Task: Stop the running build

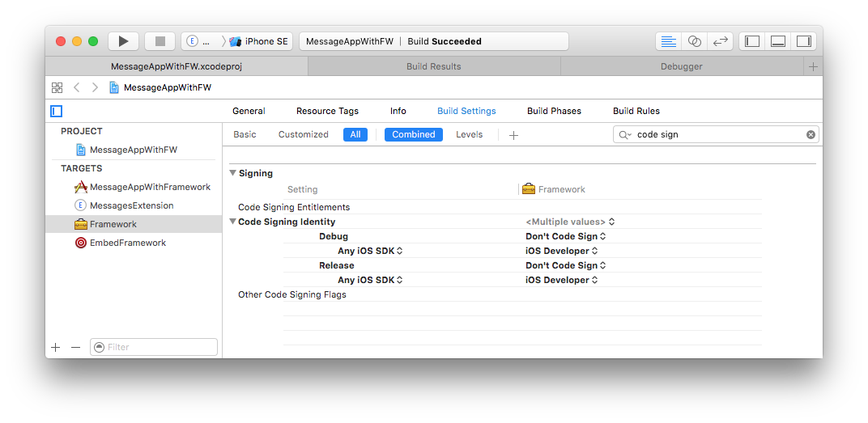Action: [x=160, y=41]
